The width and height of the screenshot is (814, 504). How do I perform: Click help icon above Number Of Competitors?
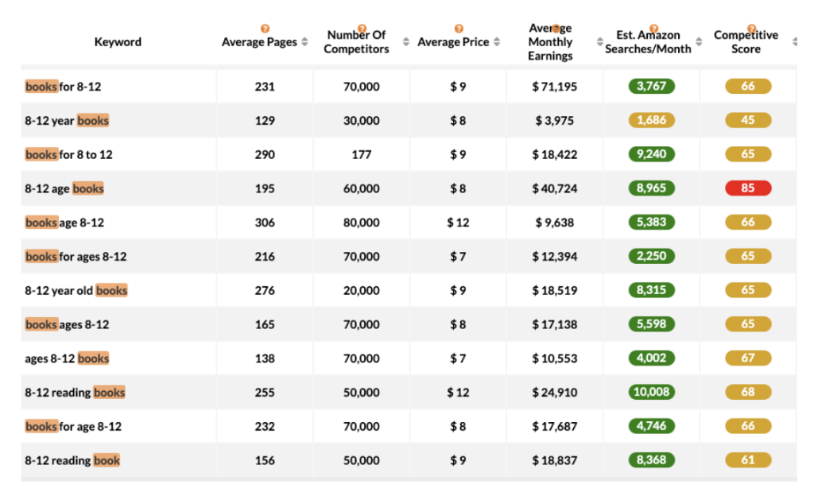coord(362,29)
